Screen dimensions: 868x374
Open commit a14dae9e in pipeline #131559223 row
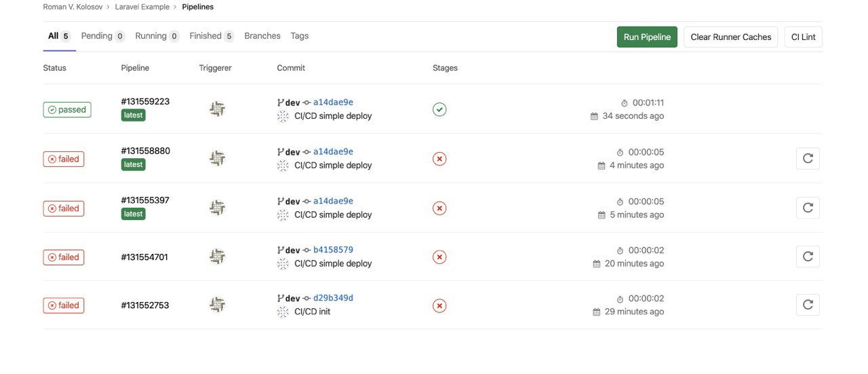[x=333, y=102]
